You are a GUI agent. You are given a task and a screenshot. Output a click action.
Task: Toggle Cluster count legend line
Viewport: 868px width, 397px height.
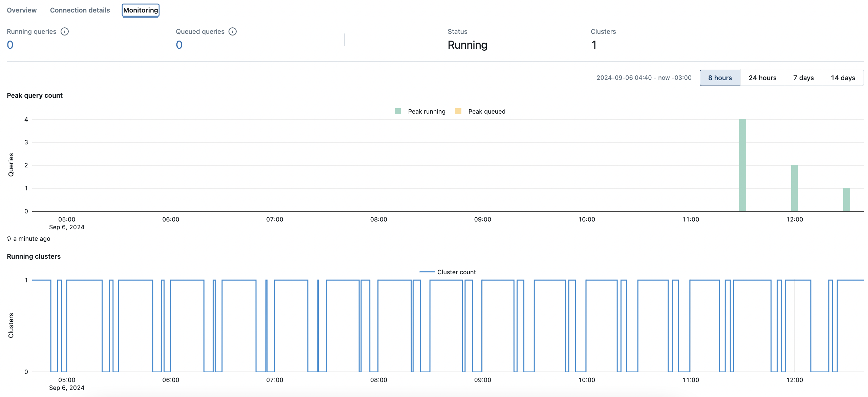tap(427, 272)
